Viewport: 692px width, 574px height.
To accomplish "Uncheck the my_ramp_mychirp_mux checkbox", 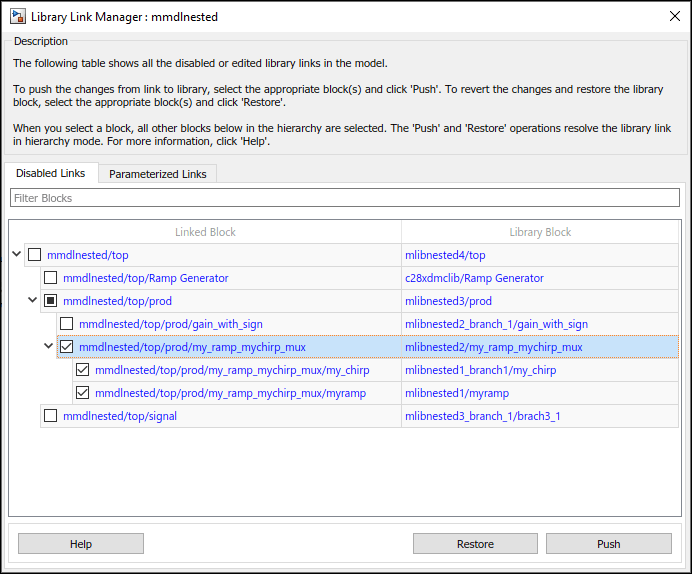I will (66, 347).
